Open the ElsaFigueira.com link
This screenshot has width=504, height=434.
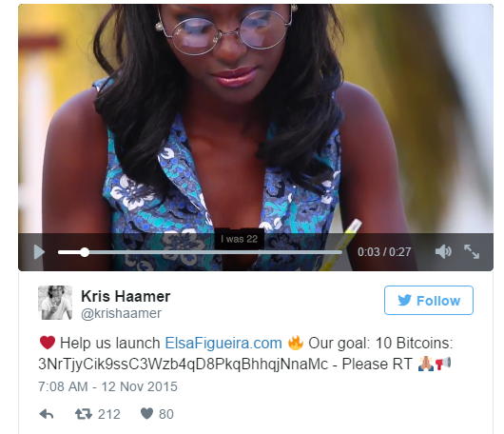[x=223, y=343]
